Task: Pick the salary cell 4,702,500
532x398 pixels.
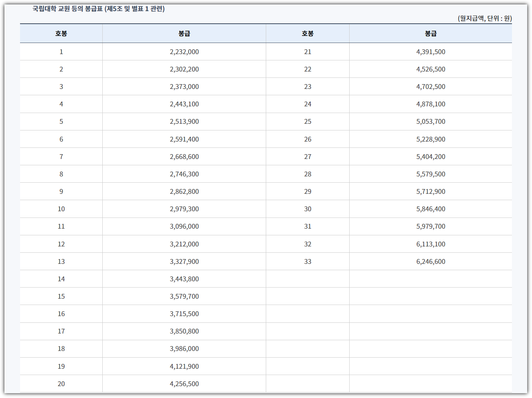Action: point(431,87)
